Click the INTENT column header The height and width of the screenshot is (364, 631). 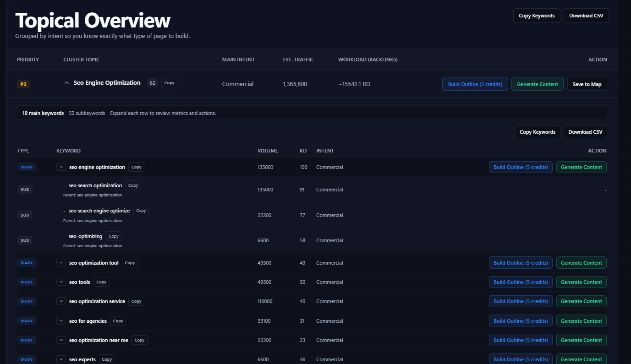(325, 151)
